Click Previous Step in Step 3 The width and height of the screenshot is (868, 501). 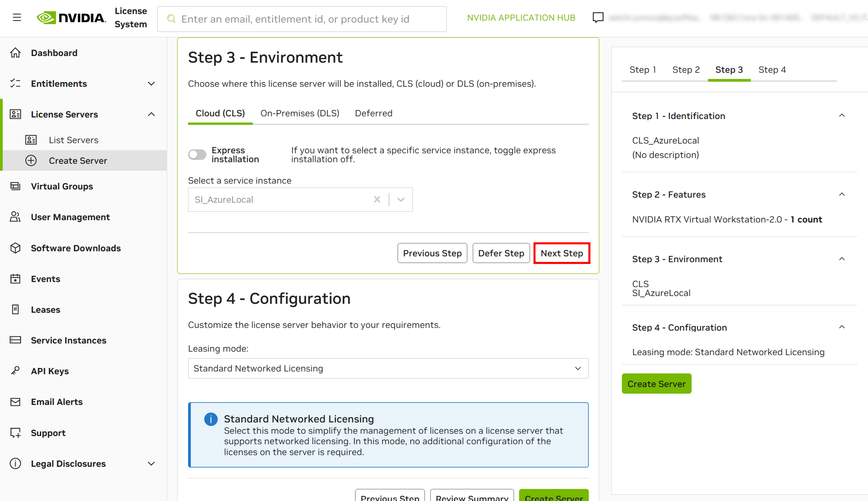point(432,253)
